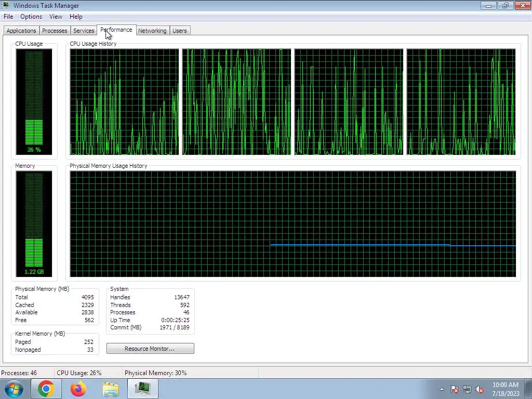This screenshot has width=532, height=399.
Task: Open the View menu
Action: tap(56, 17)
